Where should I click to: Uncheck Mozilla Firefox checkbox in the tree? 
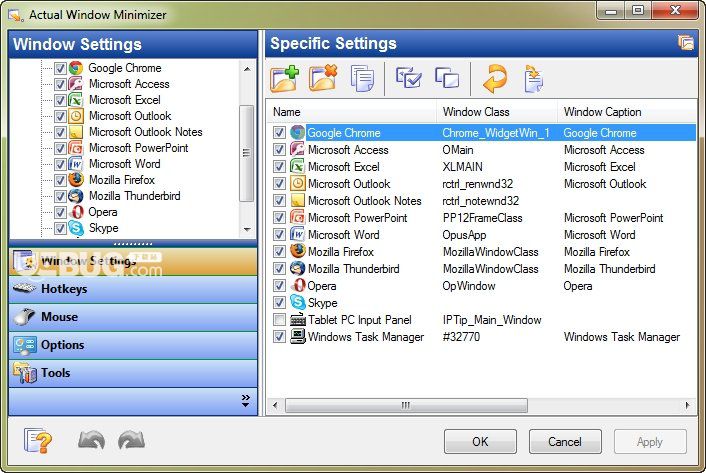pos(60,180)
